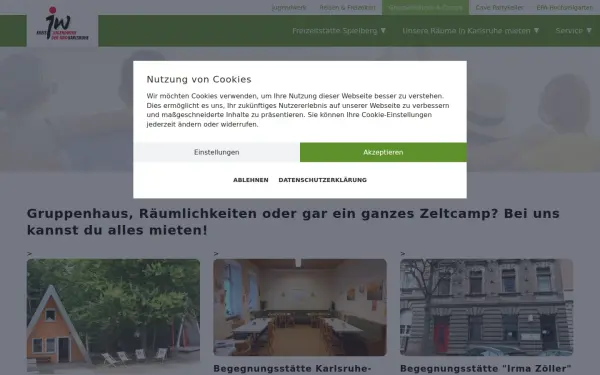Open the Jugendwerk top navigation tab
Image resolution: width=600 pixels, height=375 pixels.
point(289,7)
